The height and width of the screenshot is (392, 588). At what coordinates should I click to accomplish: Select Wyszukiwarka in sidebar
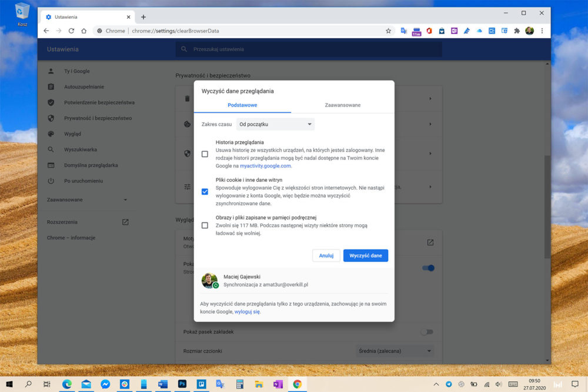[80, 150]
